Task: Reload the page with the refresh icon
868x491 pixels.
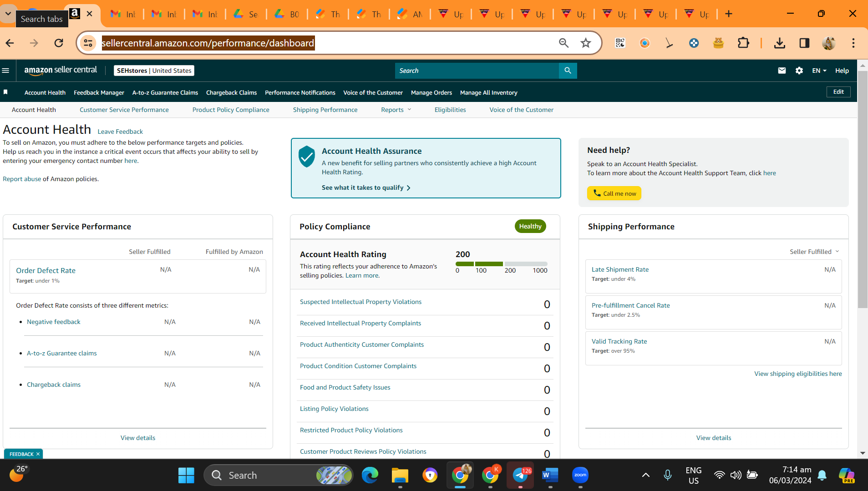Action: tap(59, 43)
